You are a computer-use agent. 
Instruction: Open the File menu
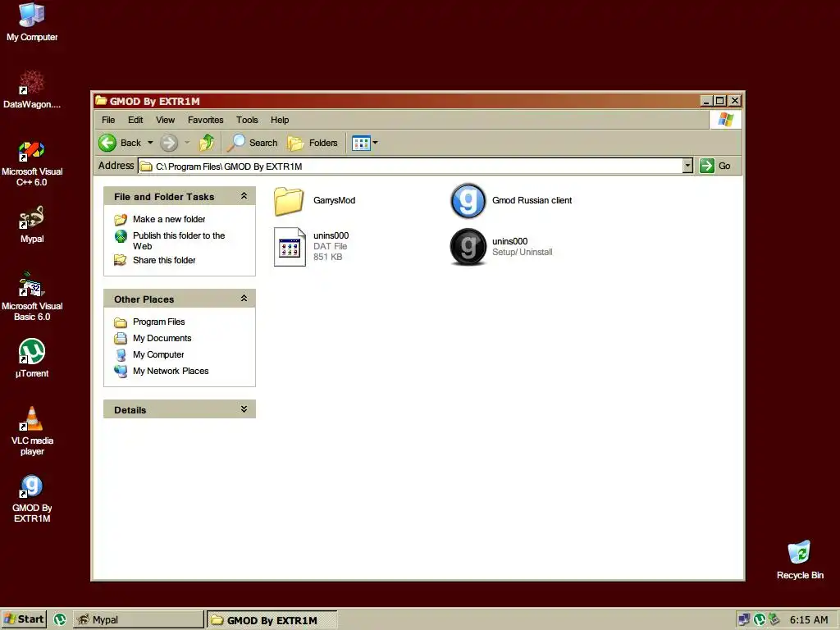[x=108, y=120]
